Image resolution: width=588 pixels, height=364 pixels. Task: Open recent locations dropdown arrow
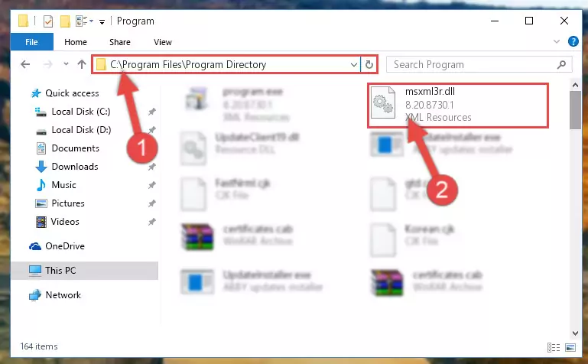pyautogui.click(x=66, y=64)
